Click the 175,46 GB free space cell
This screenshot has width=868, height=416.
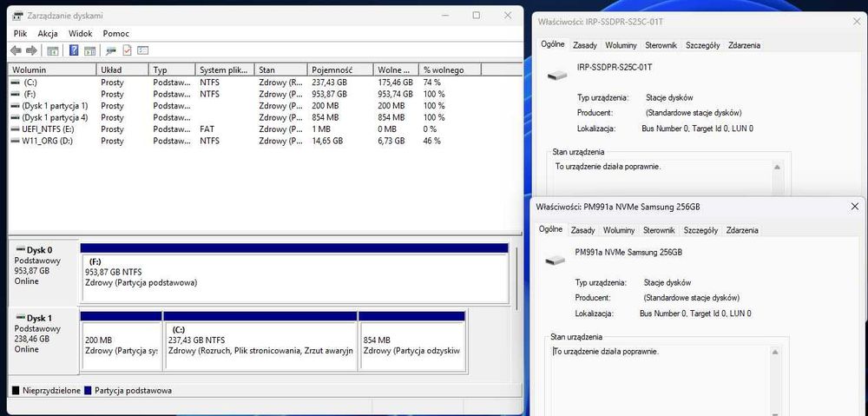click(395, 83)
